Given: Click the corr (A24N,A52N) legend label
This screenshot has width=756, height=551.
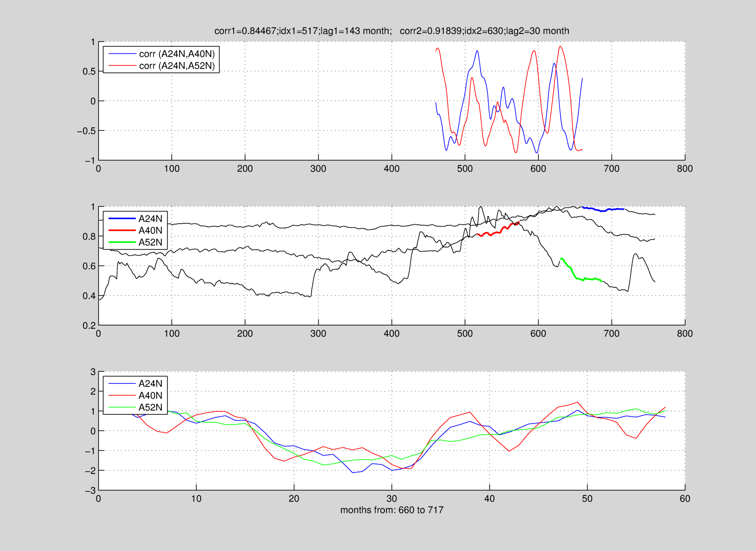Looking at the screenshot, I should pos(177,66).
